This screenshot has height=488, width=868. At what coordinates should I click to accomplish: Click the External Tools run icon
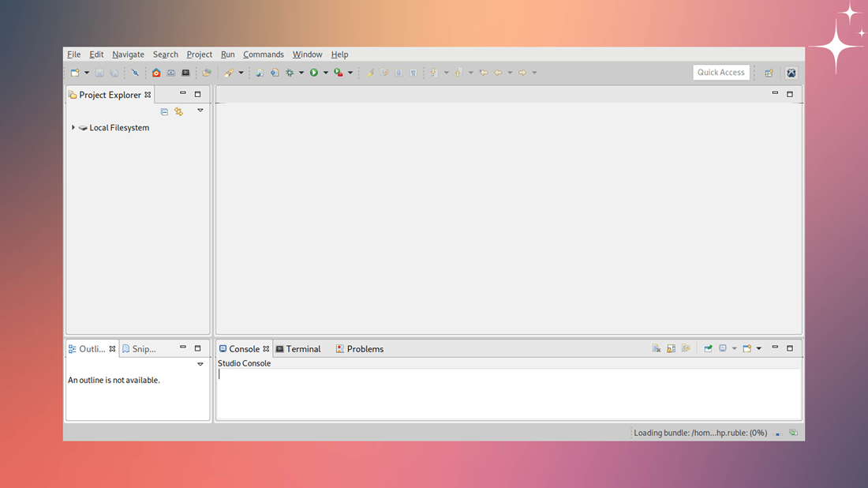[x=339, y=73]
